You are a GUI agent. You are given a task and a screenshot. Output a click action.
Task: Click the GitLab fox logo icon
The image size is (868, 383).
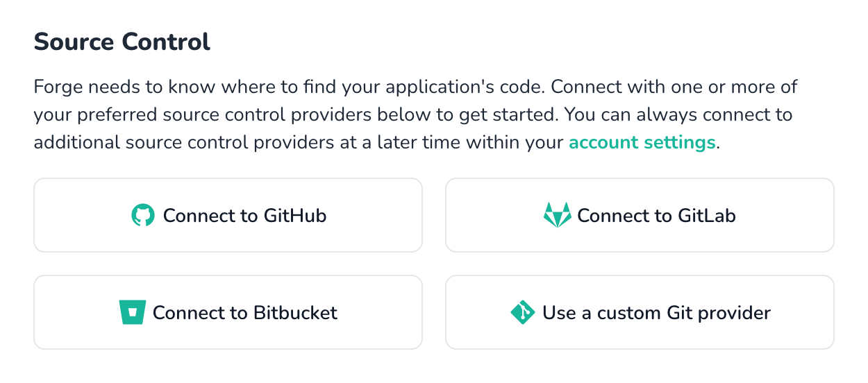coord(557,215)
